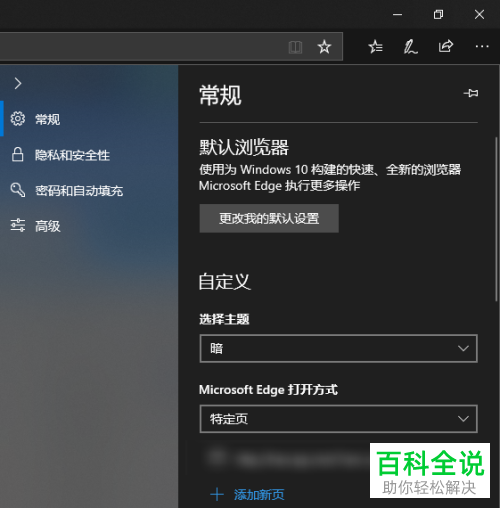This screenshot has width=500, height=508.
Task: Click the lock icon beside 隐私和安全性
Action: coord(18,154)
